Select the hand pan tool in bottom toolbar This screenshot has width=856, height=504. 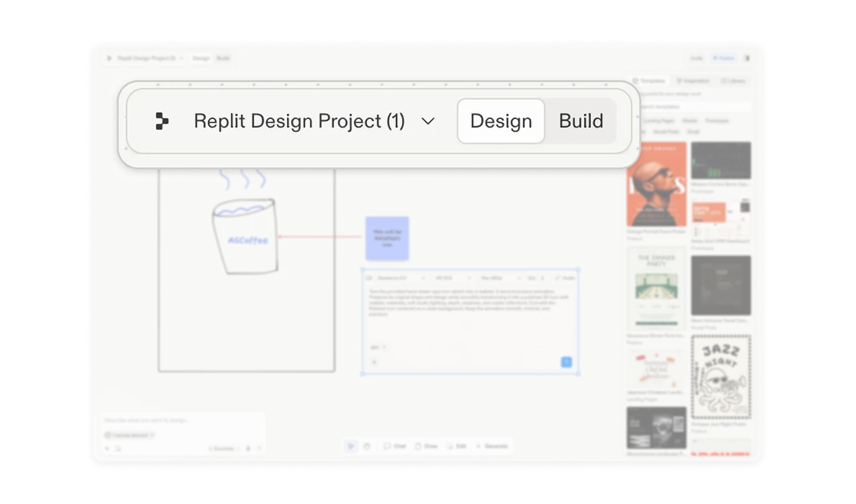(367, 446)
